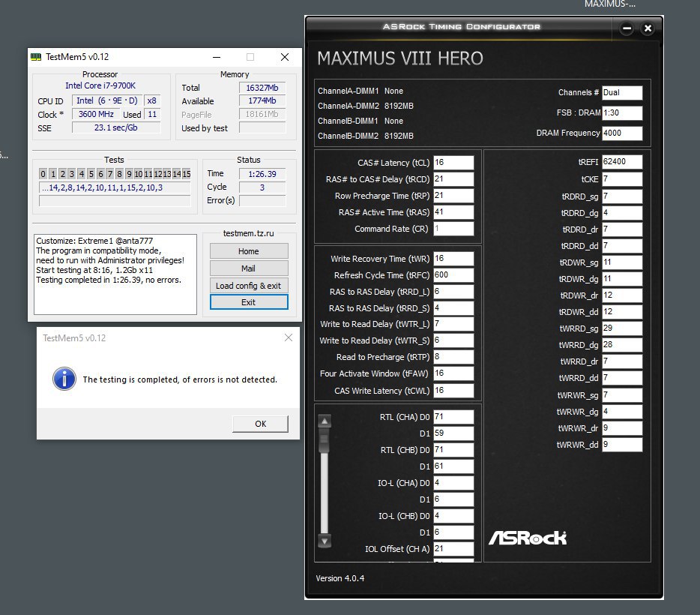
Task: Click the Refresh Cycle Time (tRFC) field
Action: point(453,275)
